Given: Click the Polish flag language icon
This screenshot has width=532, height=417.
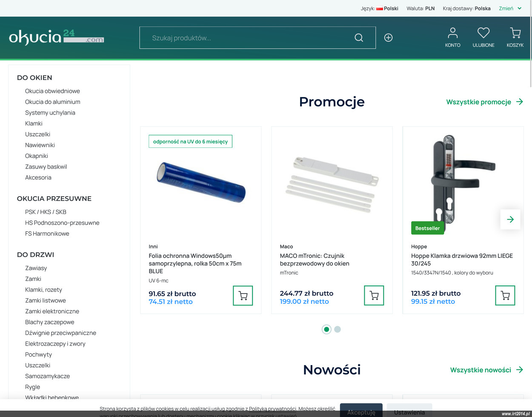Looking at the screenshot, I should click(380, 9).
